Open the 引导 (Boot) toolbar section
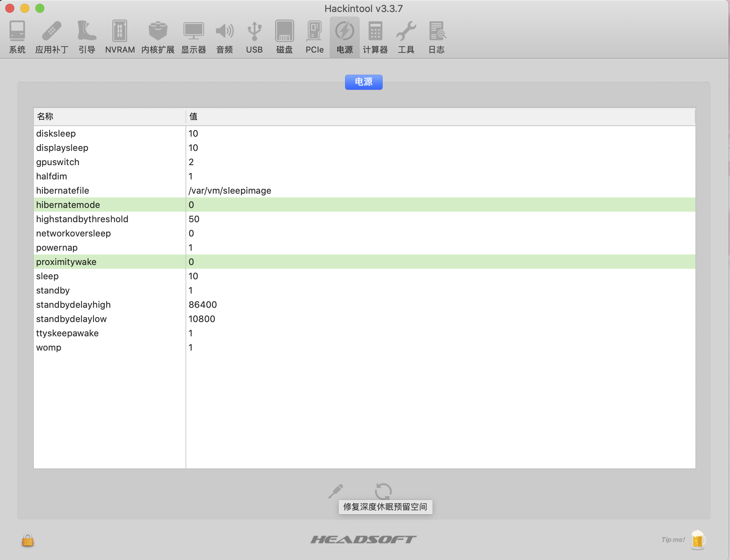730x560 pixels. pos(87,37)
